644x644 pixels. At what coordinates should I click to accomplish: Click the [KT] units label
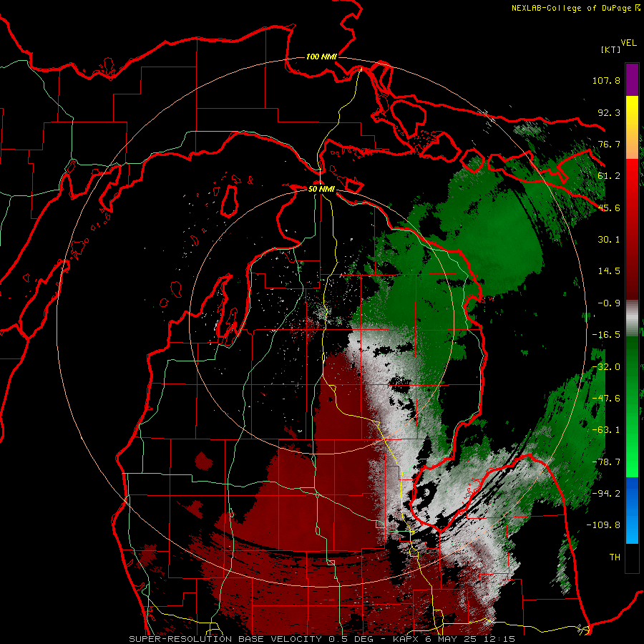(611, 49)
